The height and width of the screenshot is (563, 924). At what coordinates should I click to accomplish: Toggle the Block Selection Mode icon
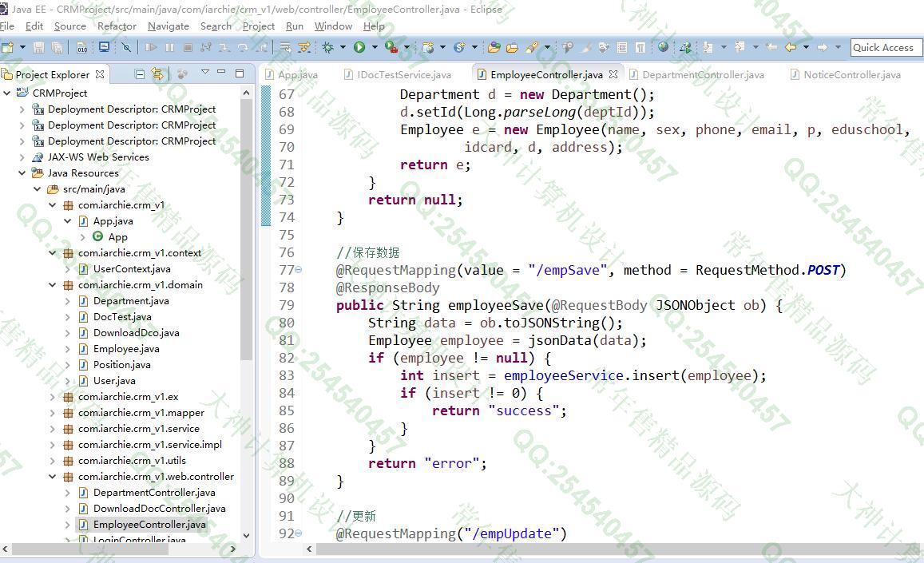coord(621,47)
